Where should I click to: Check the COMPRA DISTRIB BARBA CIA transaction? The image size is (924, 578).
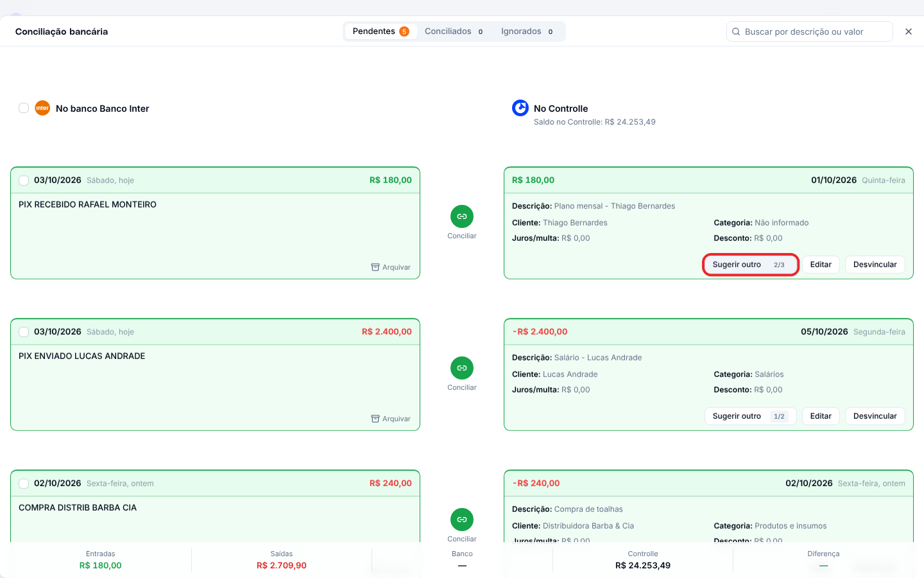pos(24,484)
